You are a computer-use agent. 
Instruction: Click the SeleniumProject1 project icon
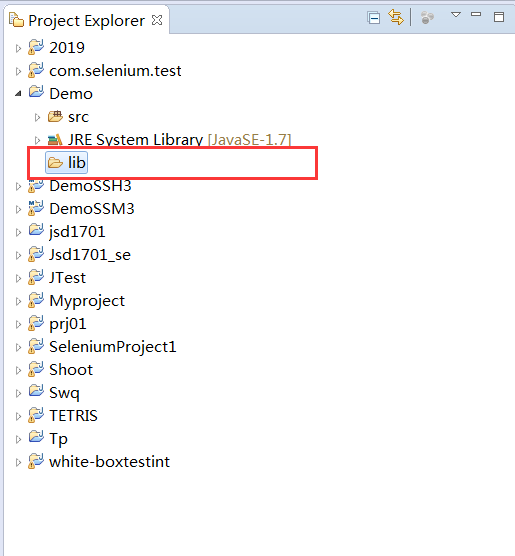tap(36, 346)
